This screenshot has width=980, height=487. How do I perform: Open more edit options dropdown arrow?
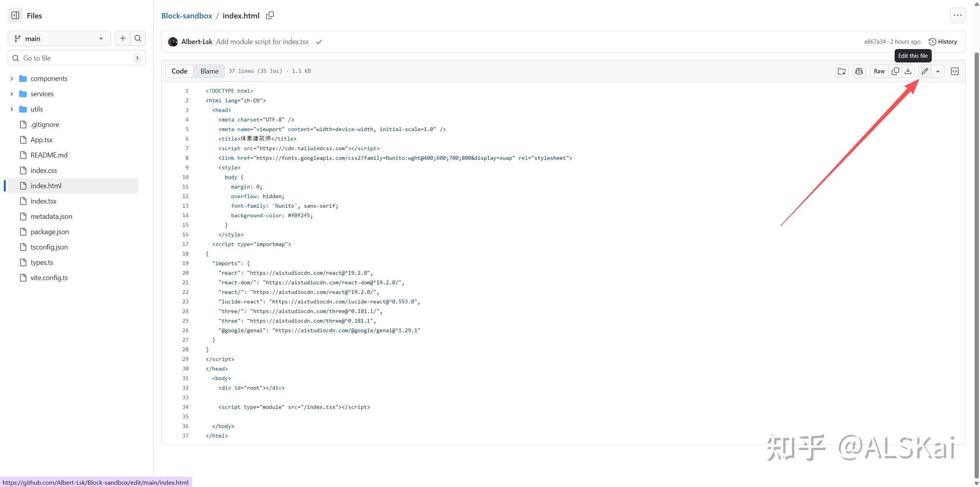[x=938, y=71]
